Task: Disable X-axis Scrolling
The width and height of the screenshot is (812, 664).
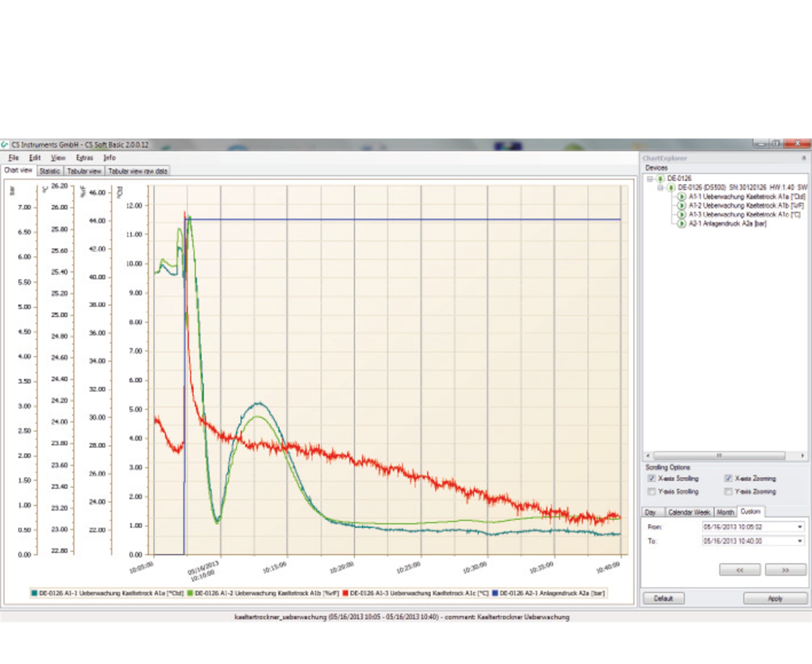Action: coord(652,478)
